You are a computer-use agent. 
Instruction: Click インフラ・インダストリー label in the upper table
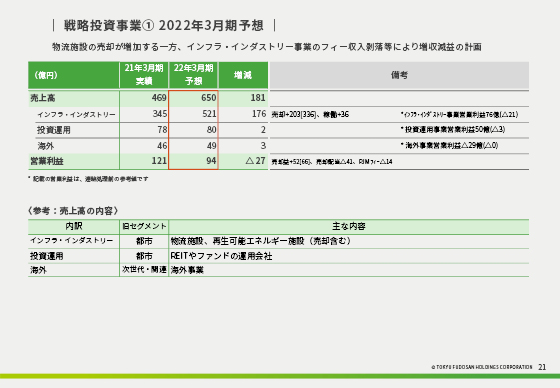pos(76,115)
